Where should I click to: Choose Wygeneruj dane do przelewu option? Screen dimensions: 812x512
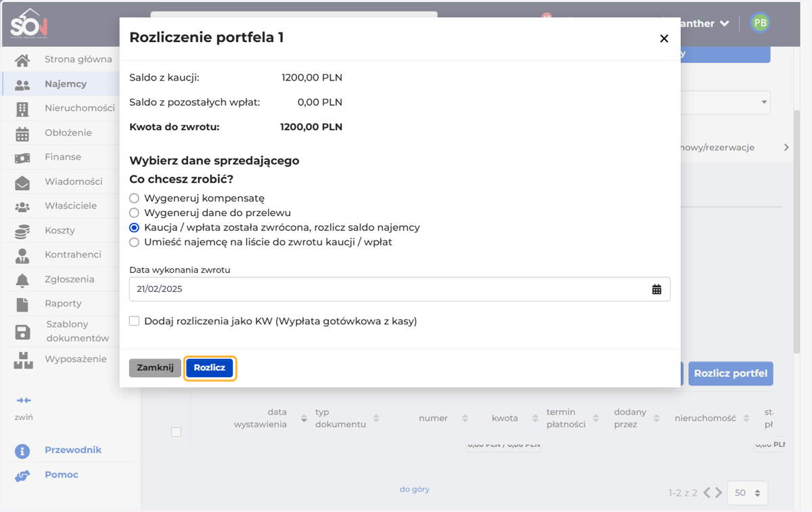pyautogui.click(x=134, y=213)
